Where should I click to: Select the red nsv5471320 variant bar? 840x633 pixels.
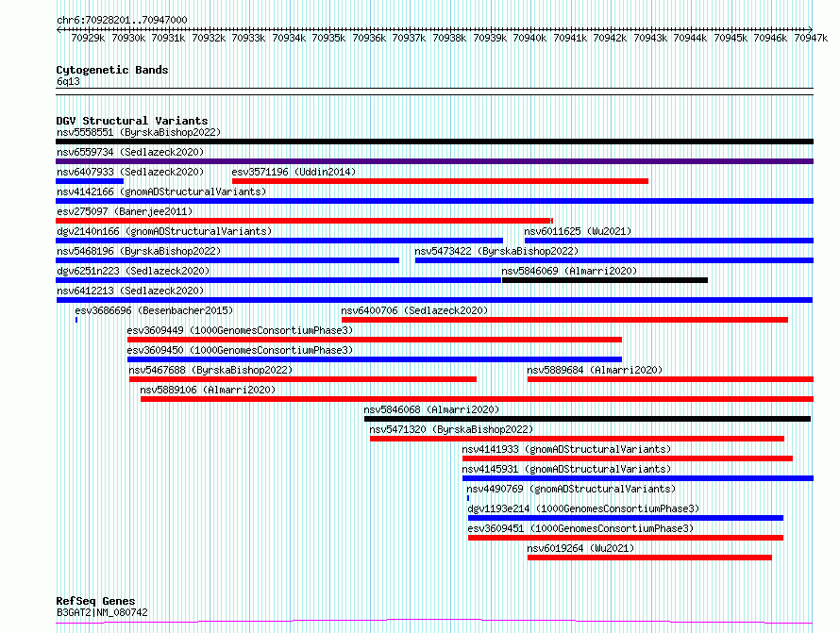pyautogui.click(x=577, y=439)
